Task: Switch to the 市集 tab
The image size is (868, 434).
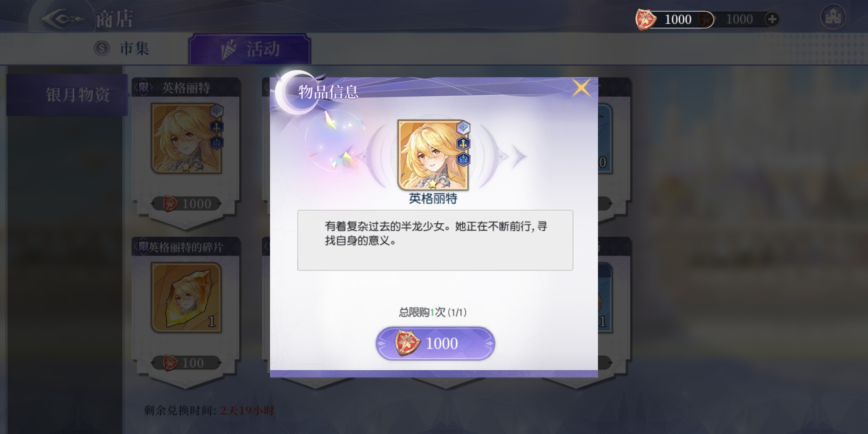Action: point(122,49)
